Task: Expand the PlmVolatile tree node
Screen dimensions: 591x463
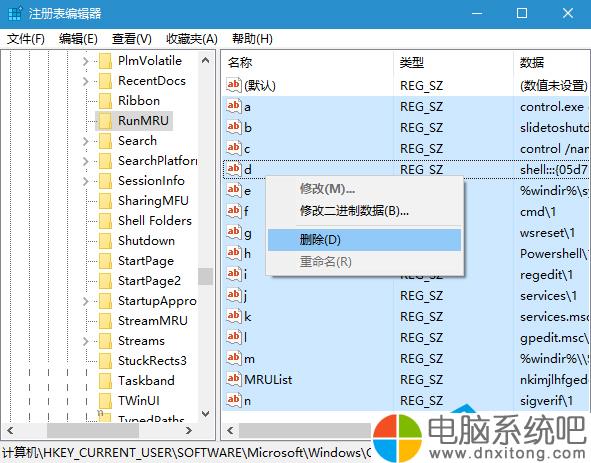Action: tap(86, 61)
